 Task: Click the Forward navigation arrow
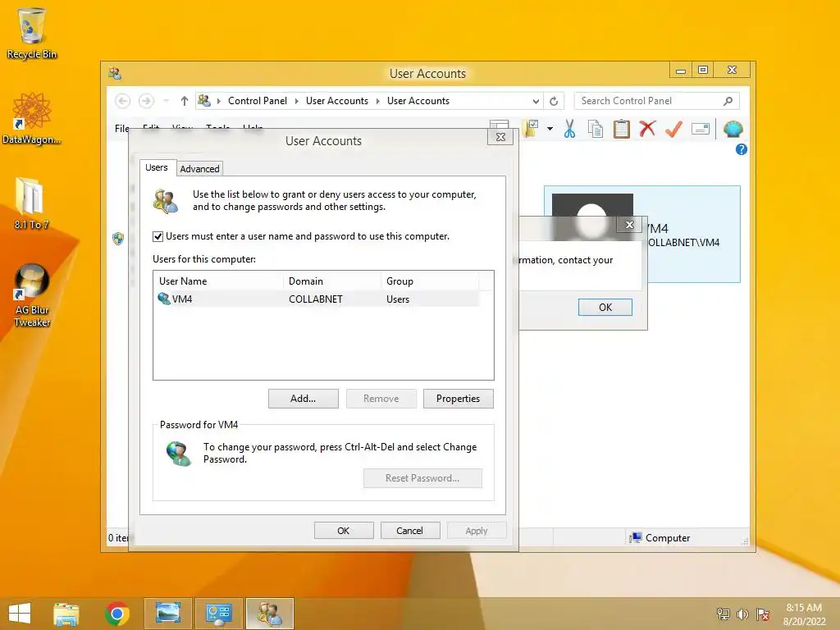tap(146, 101)
